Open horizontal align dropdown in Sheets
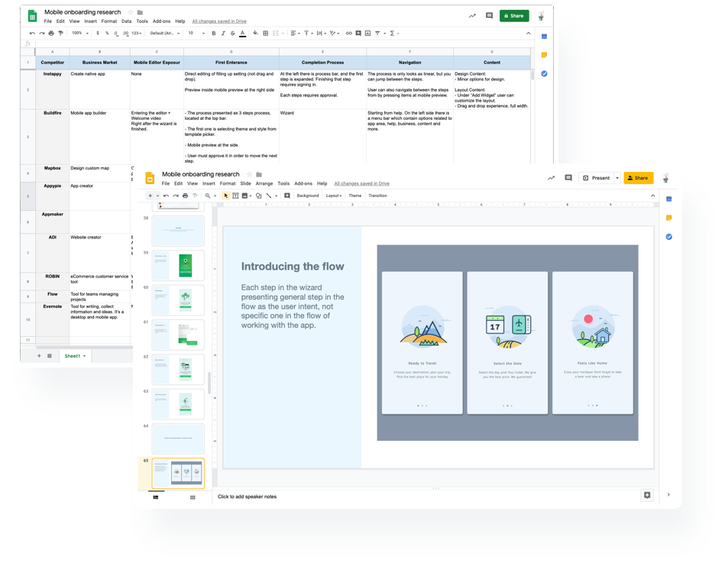This screenshot has height=570, width=728. 296,34
